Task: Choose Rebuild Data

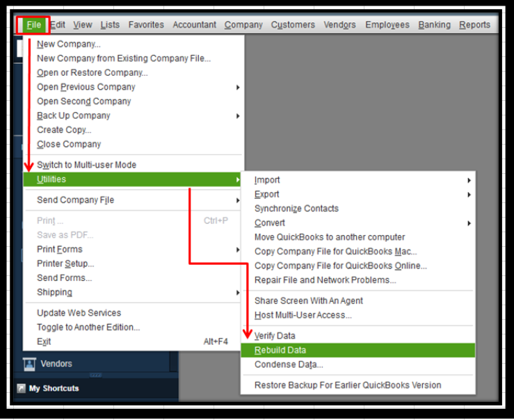Action: click(x=358, y=350)
